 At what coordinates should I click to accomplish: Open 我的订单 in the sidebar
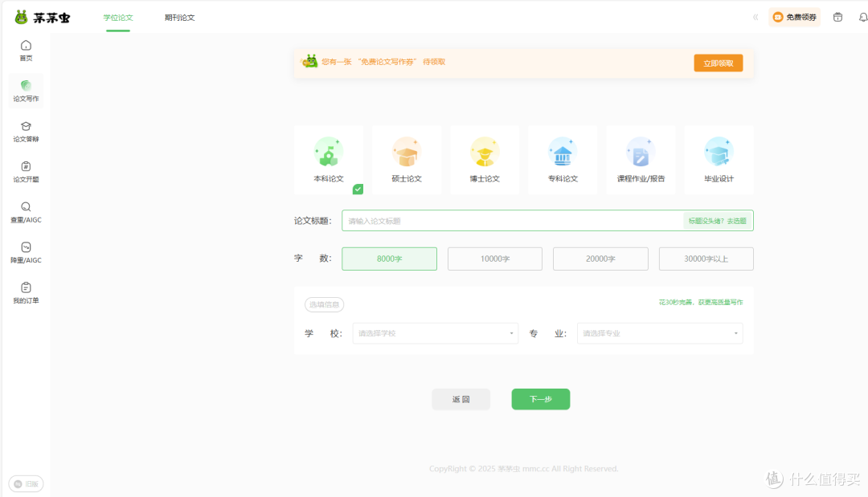click(26, 293)
